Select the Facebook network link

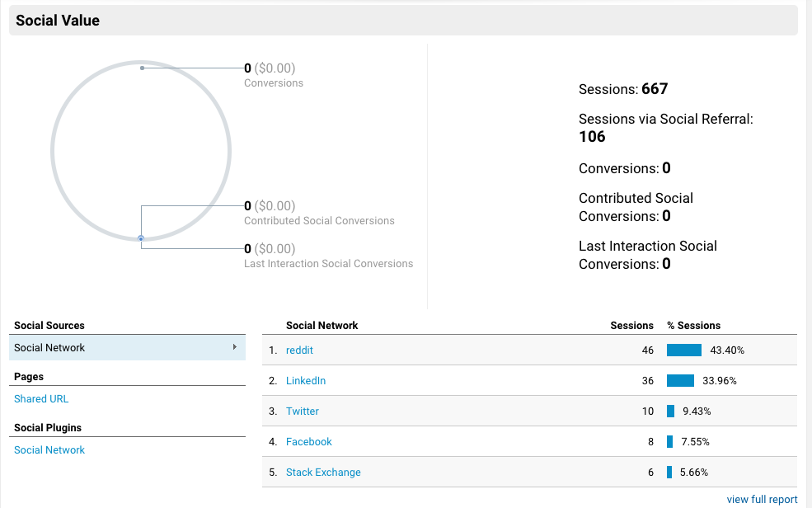pyautogui.click(x=309, y=441)
